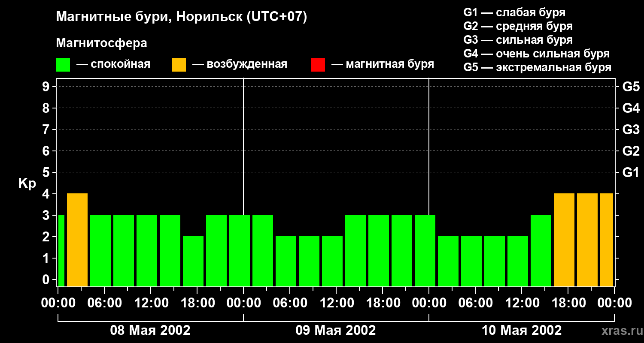Click the '— магнитная буря' legend label
The width and height of the screenshot is (644, 343).
pyautogui.click(x=383, y=64)
